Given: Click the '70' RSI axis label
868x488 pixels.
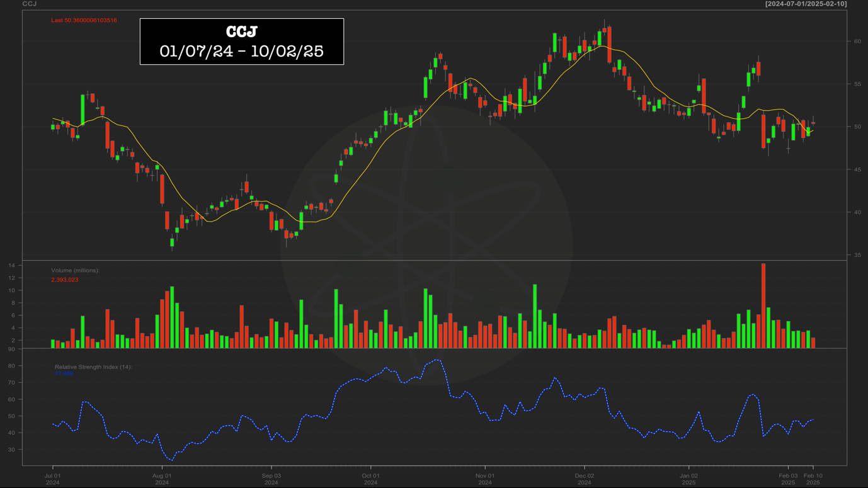Looking at the screenshot, I should coord(11,382).
